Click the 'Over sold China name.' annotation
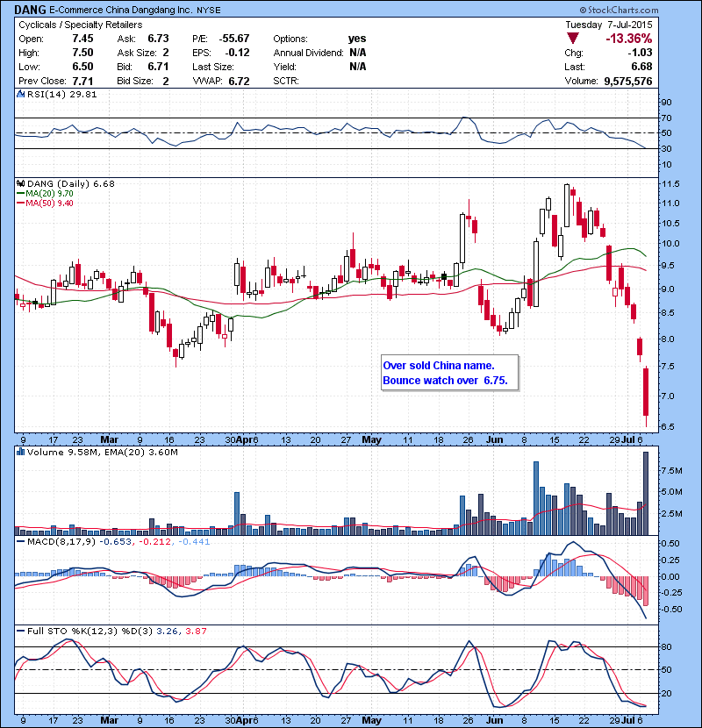The image size is (702, 728). coord(439,366)
